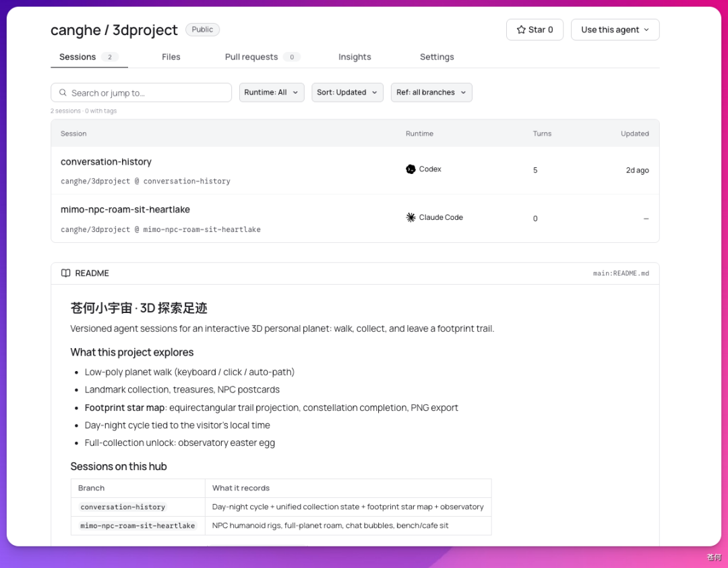Click the Codex runtime icon
728x568 pixels.
[x=411, y=169]
